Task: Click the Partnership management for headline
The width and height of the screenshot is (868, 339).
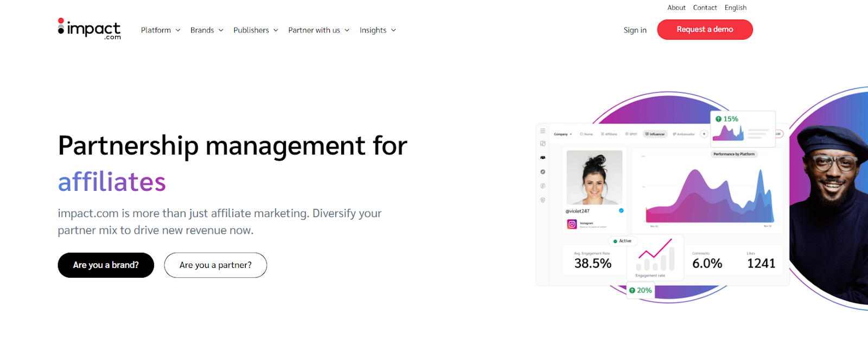Action: pos(232,146)
